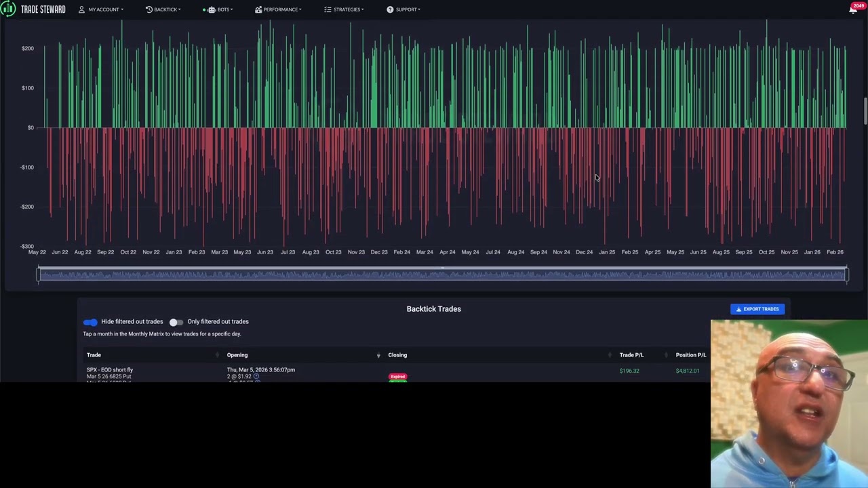This screenshot has height=488, width=868.
Task: Sort by the Closing column header
Action: tap(397, 355)
